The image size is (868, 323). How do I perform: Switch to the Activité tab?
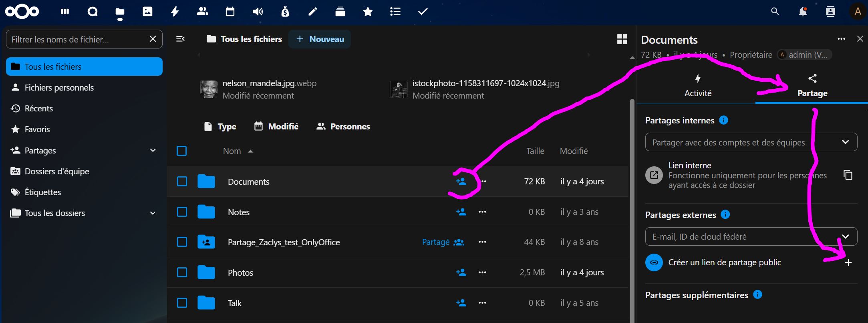pos(698,86)
